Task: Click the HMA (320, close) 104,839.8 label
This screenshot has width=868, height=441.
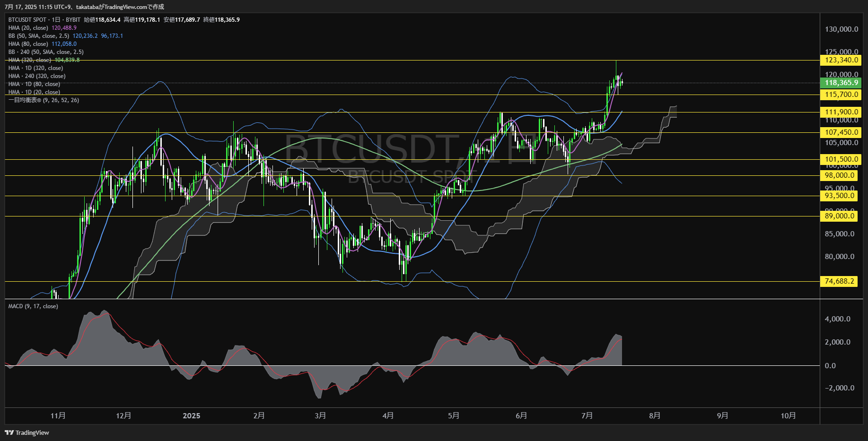Action: pos(44,60)
